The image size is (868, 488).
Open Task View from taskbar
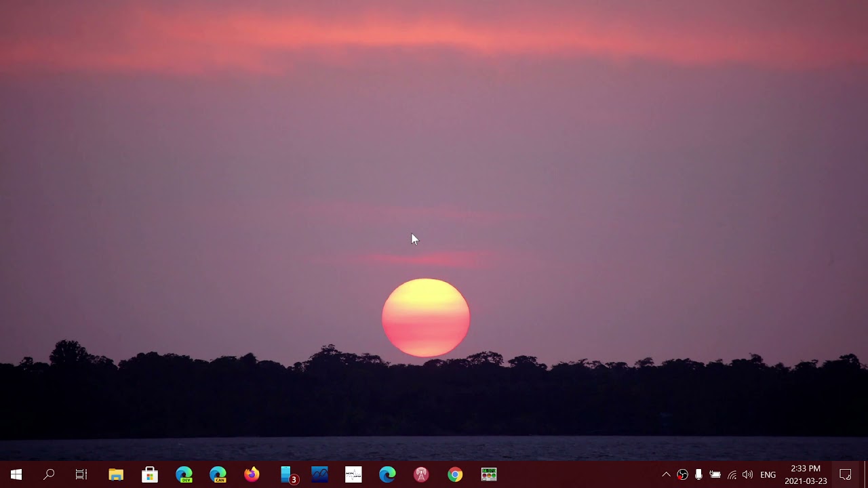click(x=81, y=474)
